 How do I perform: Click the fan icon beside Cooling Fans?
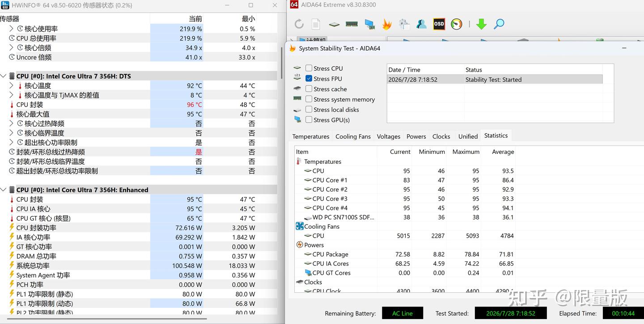[300, 226]
